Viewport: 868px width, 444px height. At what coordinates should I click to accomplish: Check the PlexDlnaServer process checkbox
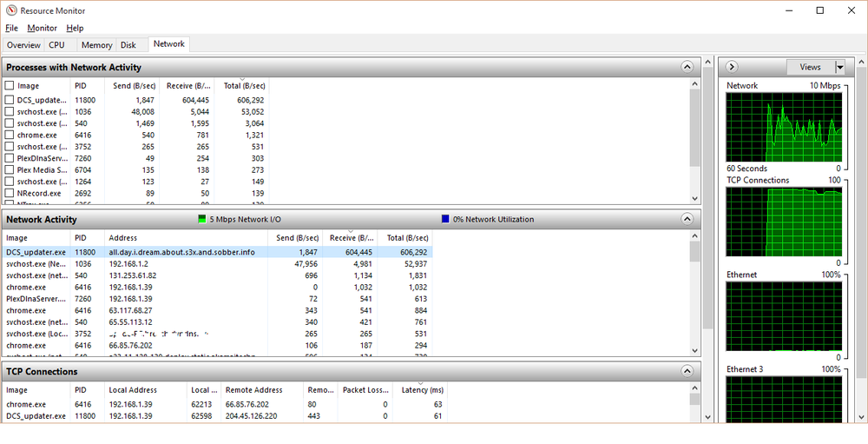click(x=10, y=158)
